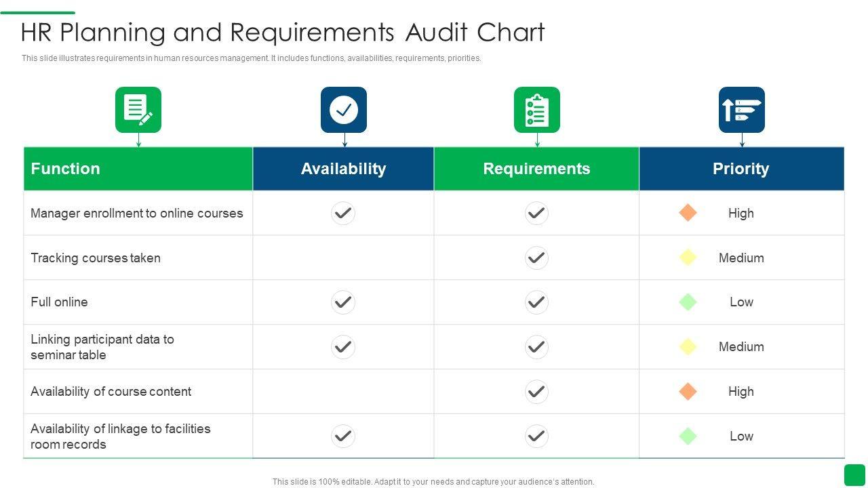Select 'Tracking courses taken' text
This screenshot has height=488, width=868.
pyautogui.click(x=96, y=258)
